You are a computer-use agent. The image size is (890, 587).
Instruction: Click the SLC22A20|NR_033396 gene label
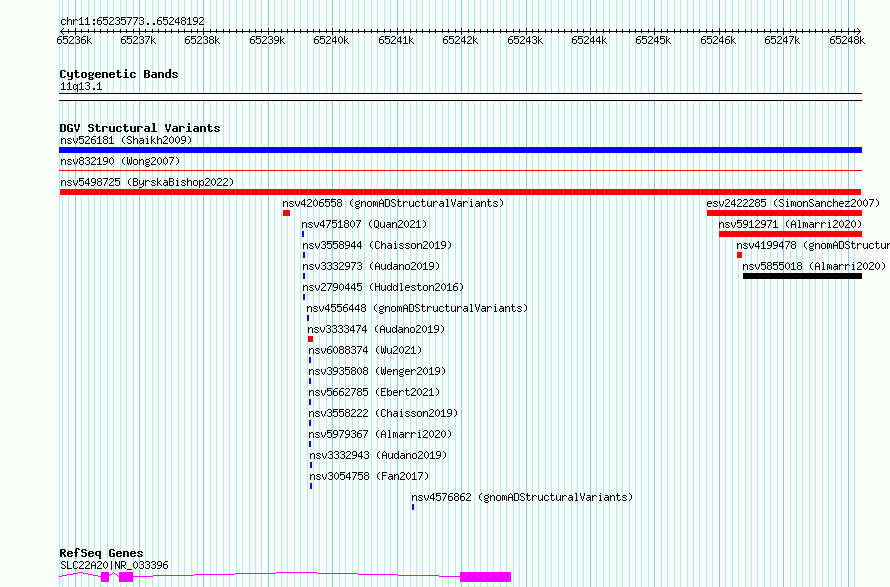click(114, 565)
